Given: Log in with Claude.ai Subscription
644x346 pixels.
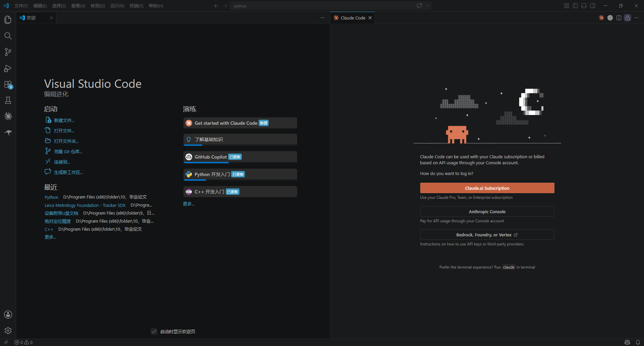Looking at the screenshot, I should click(487, 188).
